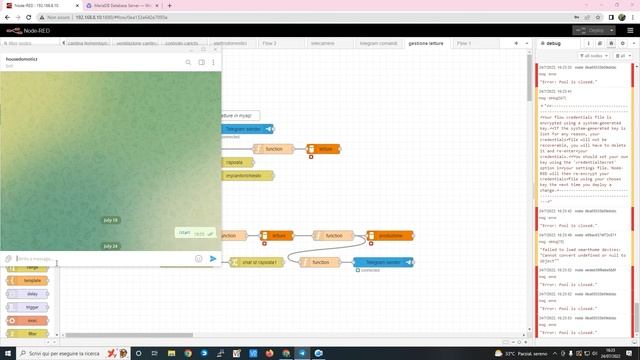Select the lower Telegram sender node
The height and width of the screenshot is (360, 640).
(x=383, y=262)
